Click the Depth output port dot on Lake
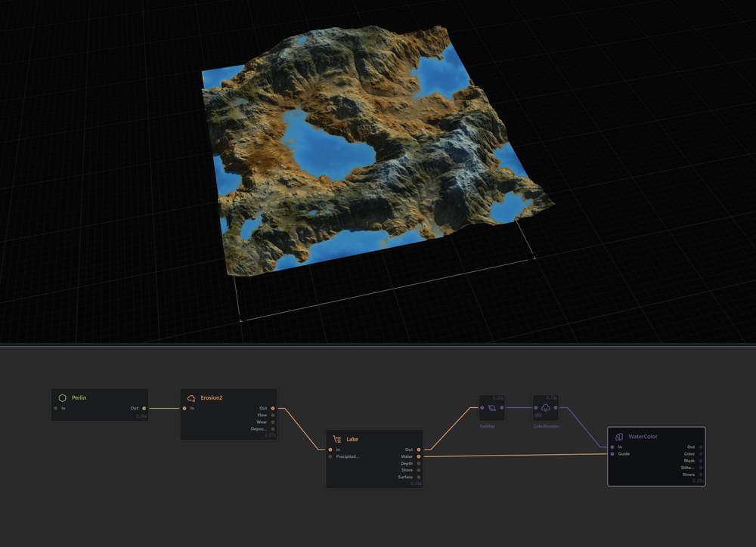The image size is (756, 547). pos(418,463)
